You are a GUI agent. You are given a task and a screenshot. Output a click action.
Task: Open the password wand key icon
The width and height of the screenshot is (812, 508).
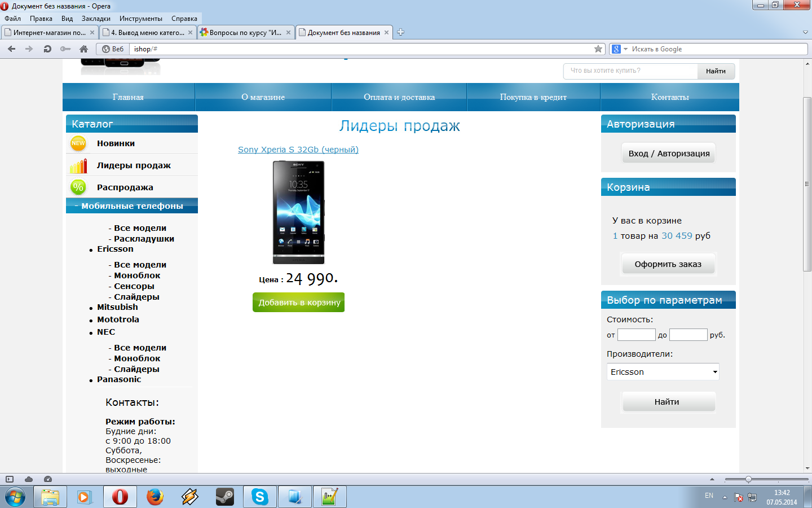65,49
